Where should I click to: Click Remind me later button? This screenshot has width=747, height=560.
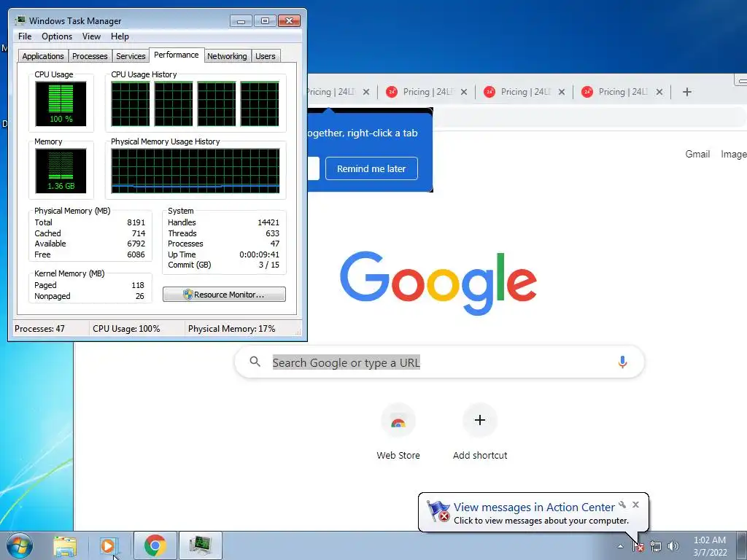tap(371, 168)
